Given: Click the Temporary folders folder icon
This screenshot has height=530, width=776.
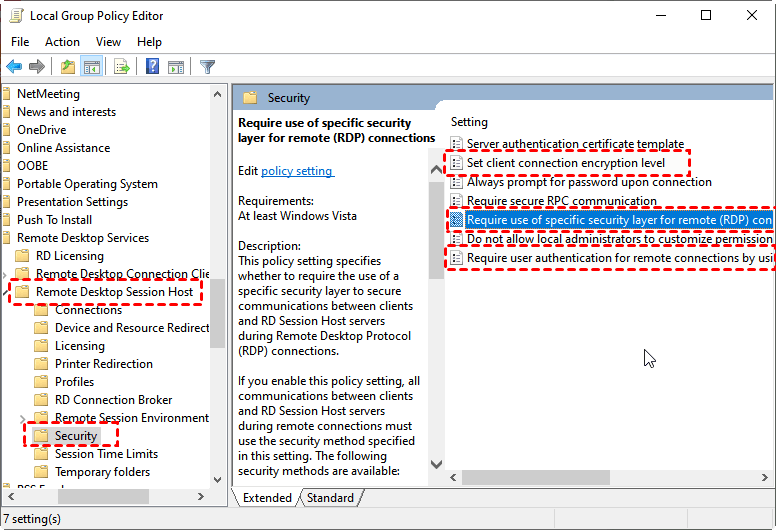Looking at the screenshot, I should point(41,472).
